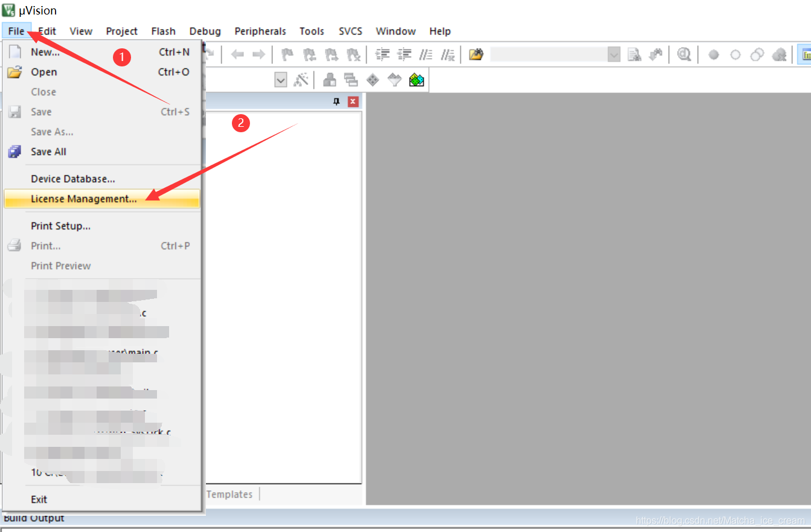Choose Print Setup...
This screenshot has height=532, width=811.
click(102, 226)
